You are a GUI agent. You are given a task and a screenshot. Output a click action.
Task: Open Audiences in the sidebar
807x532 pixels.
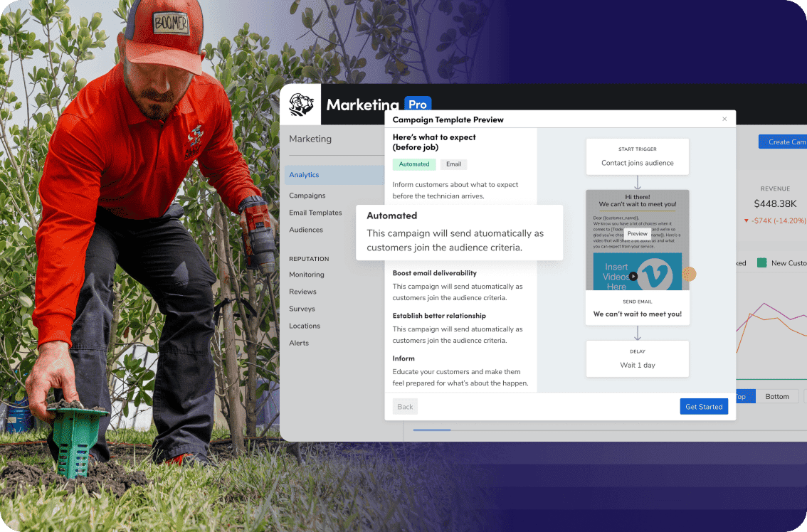tap(306, 230)
